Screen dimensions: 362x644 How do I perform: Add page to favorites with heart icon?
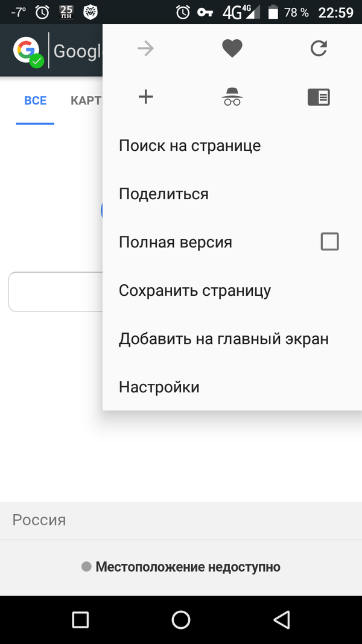pos(232,48)
